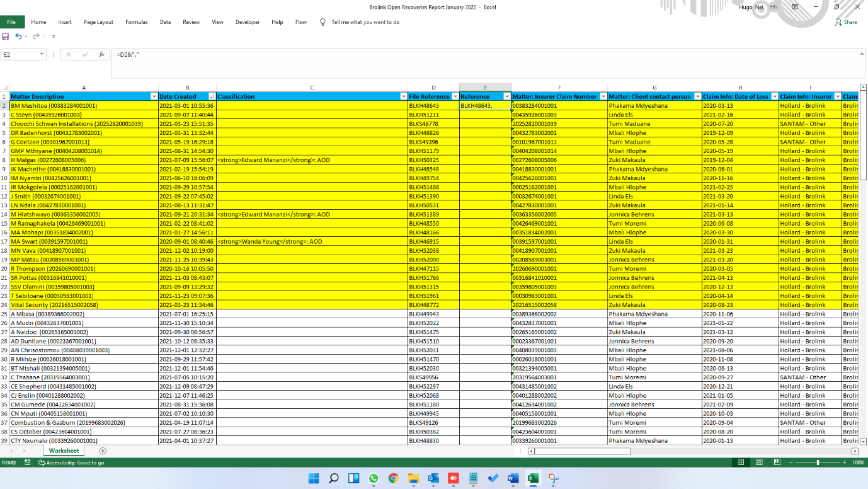The width and height of the screenshot is (868, 489).
Task: Add a new sheet with plus icon
Action: (x=103, y=451)
